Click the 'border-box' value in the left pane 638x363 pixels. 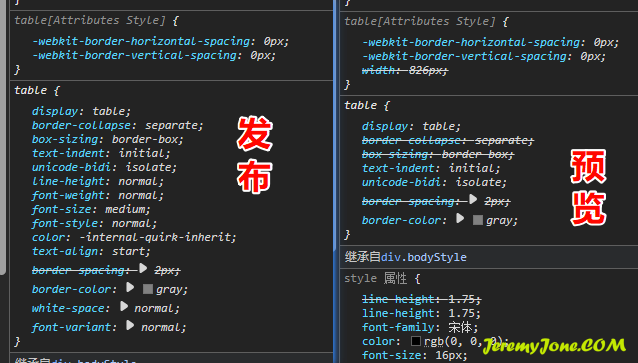[x=144, y=140]
